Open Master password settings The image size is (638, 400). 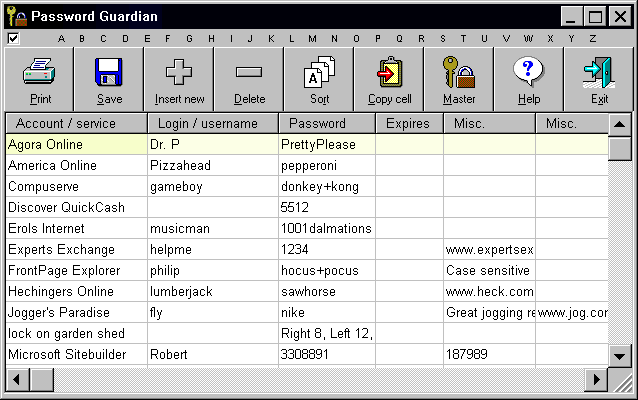(459, 79)
